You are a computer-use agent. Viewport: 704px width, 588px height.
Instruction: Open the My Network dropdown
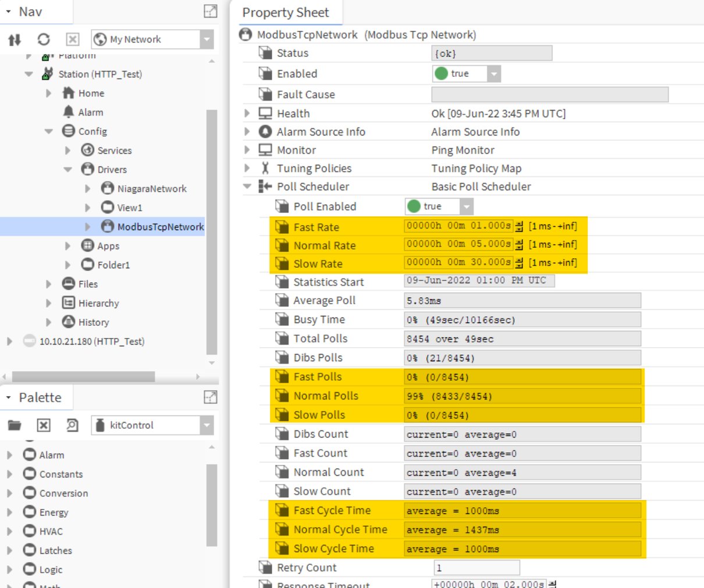tap(207, 39)
